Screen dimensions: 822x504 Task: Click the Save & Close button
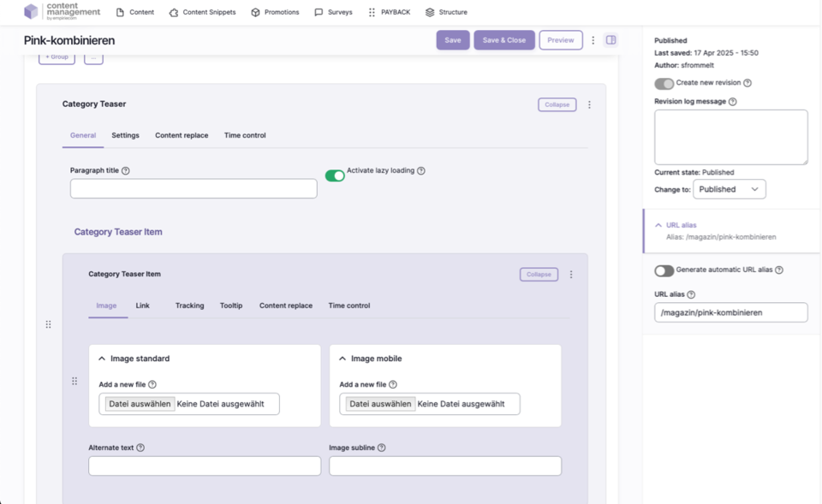pos(503,40)
